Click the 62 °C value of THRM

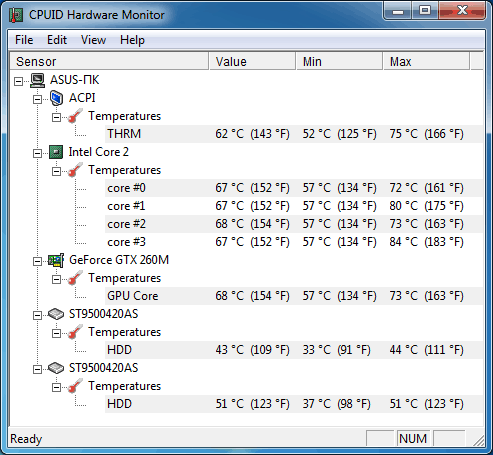point(252,134)
